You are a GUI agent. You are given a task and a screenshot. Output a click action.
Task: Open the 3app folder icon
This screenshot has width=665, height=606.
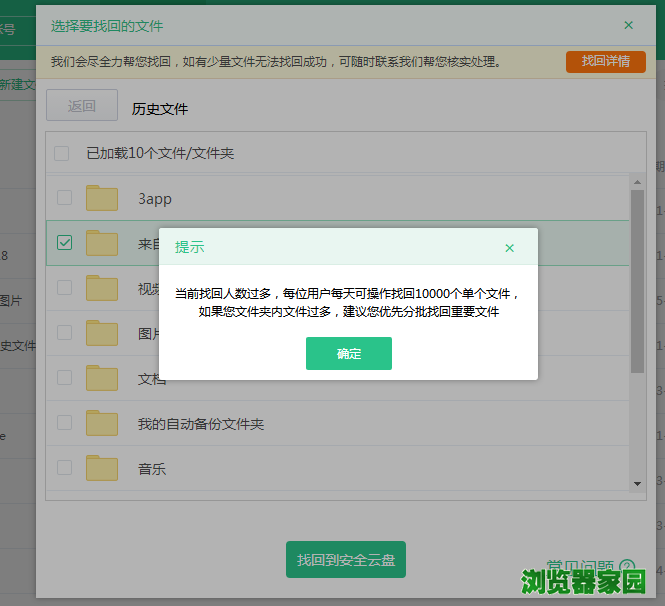102,198
